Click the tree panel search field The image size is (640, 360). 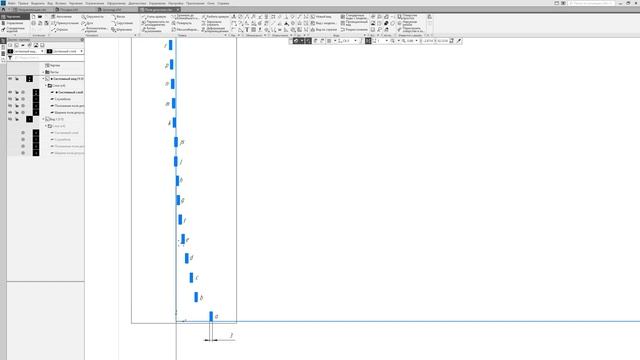tap(48, 58)
